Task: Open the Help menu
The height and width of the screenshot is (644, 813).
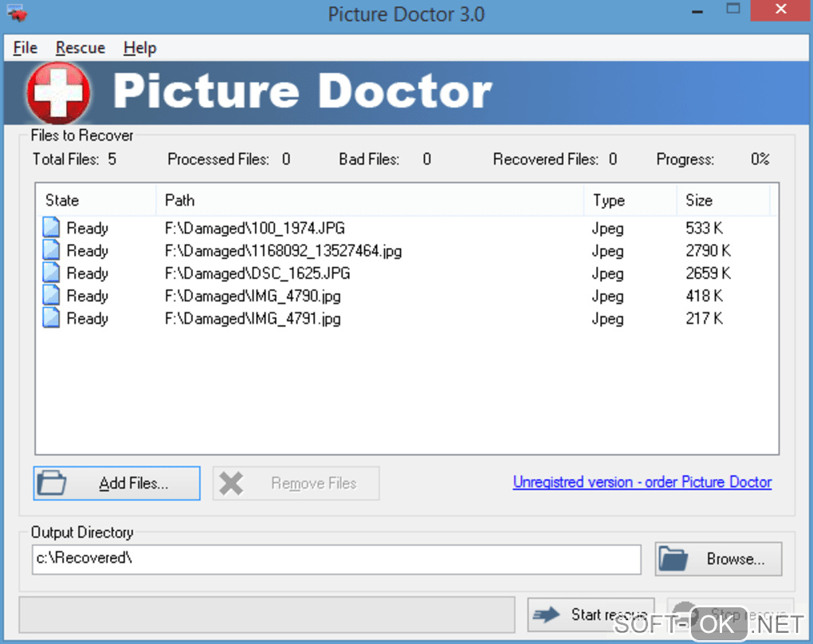Action: 139,48
